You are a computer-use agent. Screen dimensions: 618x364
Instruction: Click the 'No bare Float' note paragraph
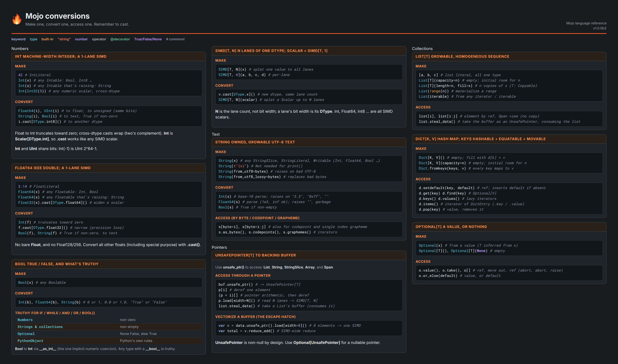click(108, 245)
